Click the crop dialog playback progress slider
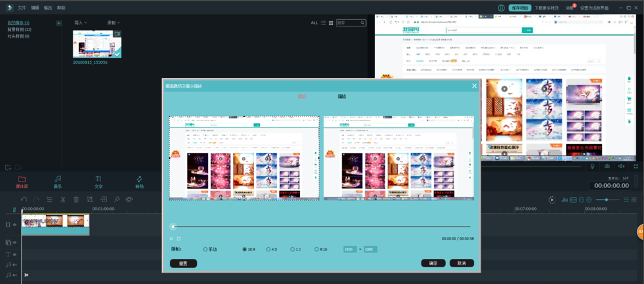This screenshot has width=644, height=284. coord(322,227)
